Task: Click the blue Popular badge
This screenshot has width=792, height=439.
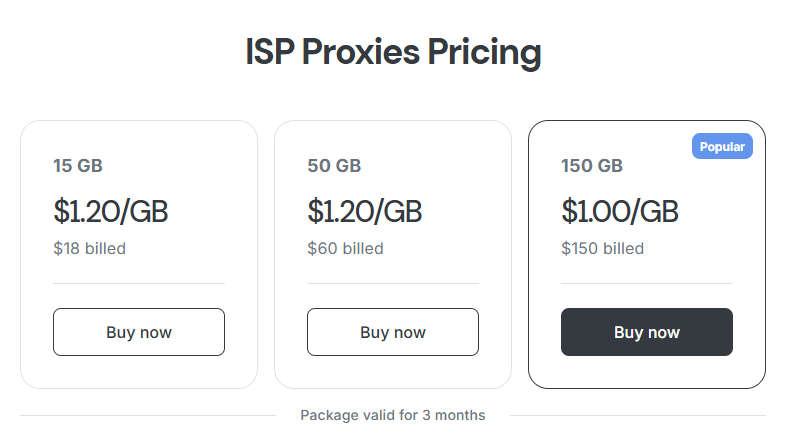Action: (722, 146)
